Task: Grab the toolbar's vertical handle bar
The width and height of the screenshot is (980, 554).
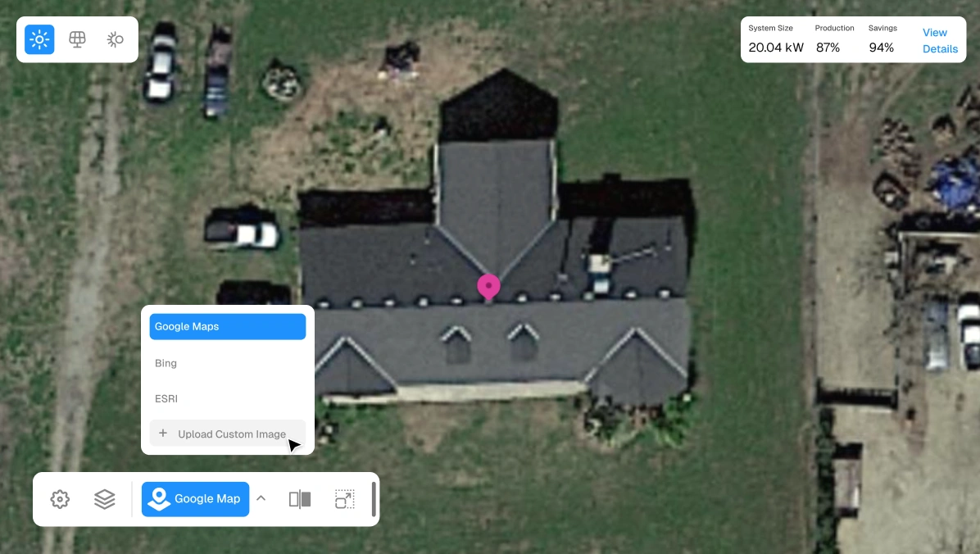Action: coord(374,499)
